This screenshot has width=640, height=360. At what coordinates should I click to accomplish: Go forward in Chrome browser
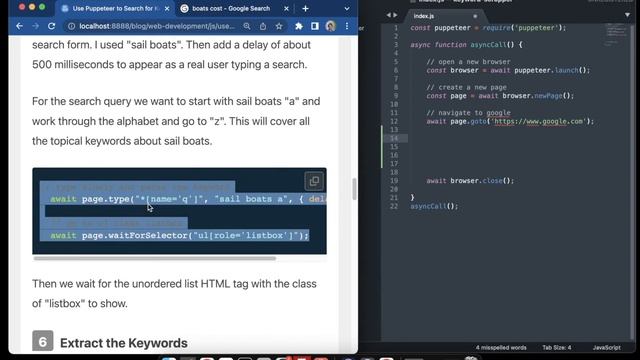click(x=36, y=26)
